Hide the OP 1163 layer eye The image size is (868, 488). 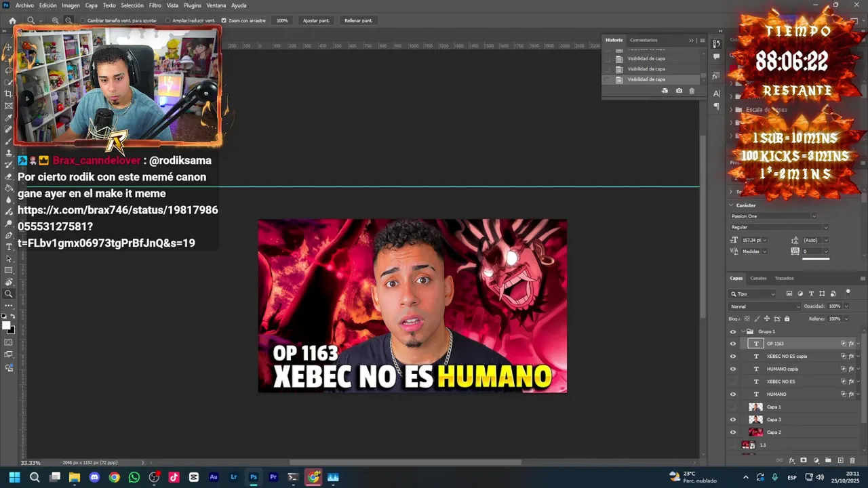coord(732,344)
